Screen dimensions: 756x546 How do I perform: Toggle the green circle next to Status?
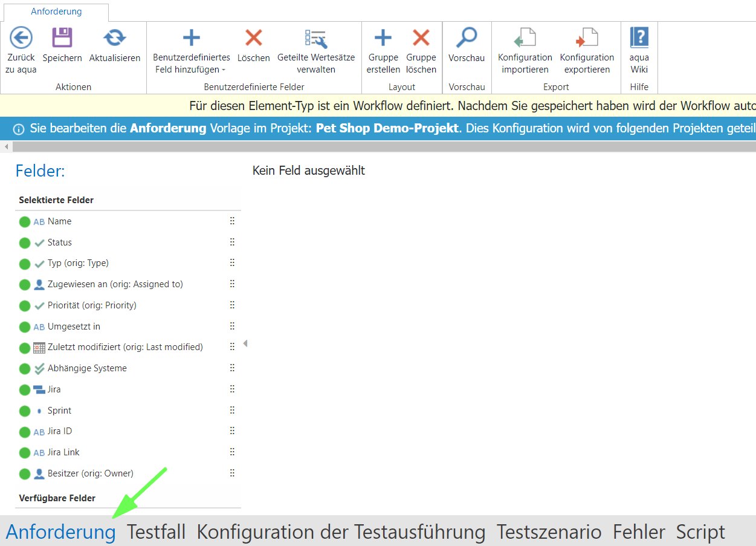25,243
